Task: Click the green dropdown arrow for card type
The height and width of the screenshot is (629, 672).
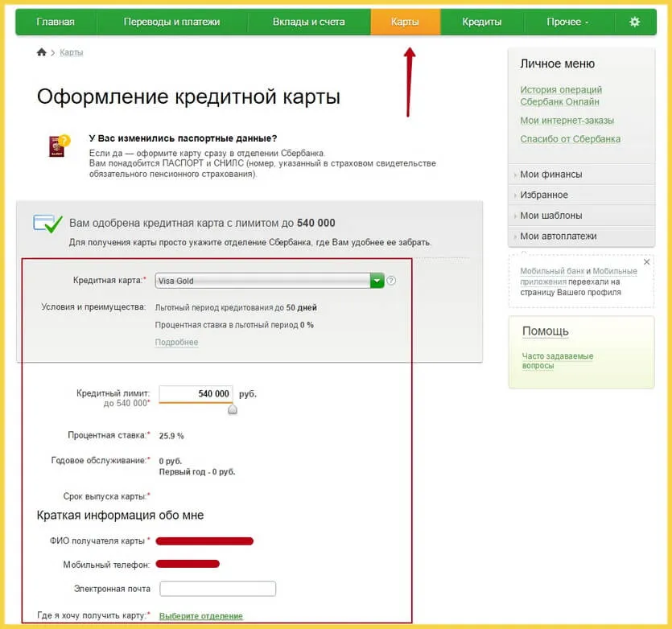Action: pos(377,281)
